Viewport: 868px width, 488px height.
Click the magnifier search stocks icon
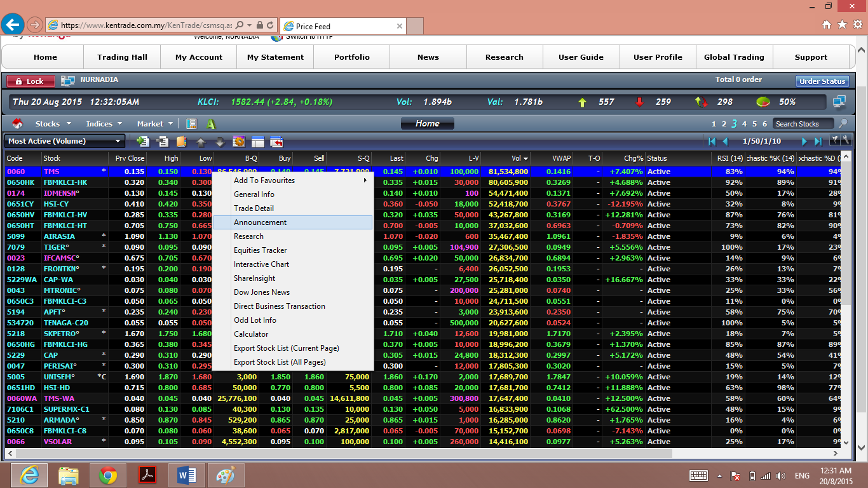coord(843,123)
